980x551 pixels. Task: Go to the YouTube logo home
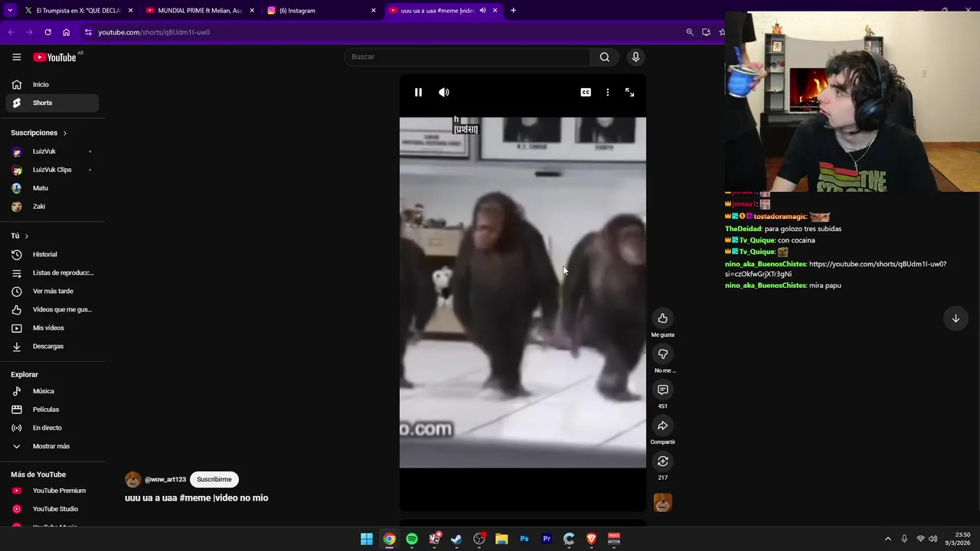tap(54, 57)
